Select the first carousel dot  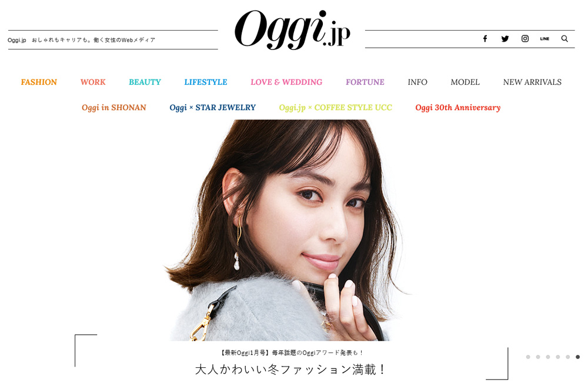click(x=528, y=357)
